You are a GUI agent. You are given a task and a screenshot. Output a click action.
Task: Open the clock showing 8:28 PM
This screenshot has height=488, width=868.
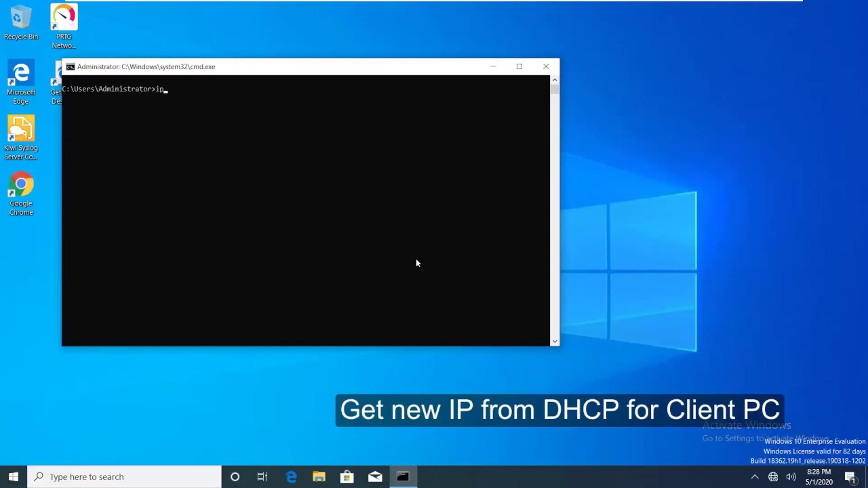click(819, 476)
